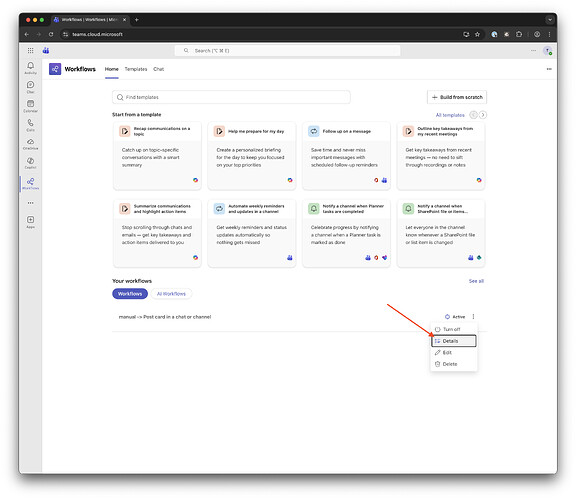Go back in the browser
Screen dimensions: 576x499
[x=27, y=34]
